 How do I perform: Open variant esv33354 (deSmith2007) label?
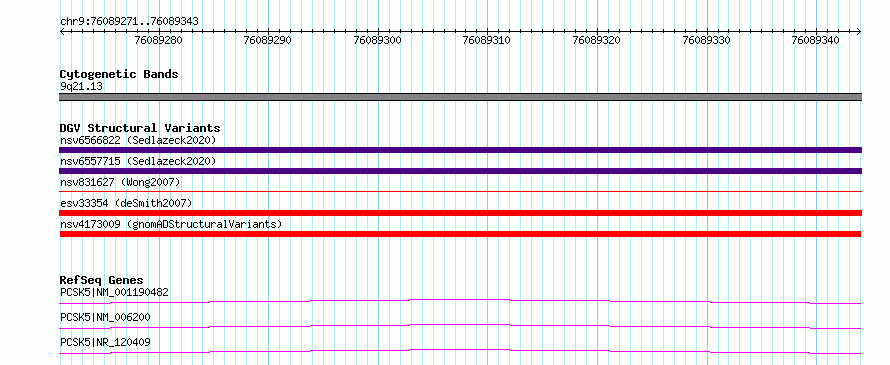126,203
